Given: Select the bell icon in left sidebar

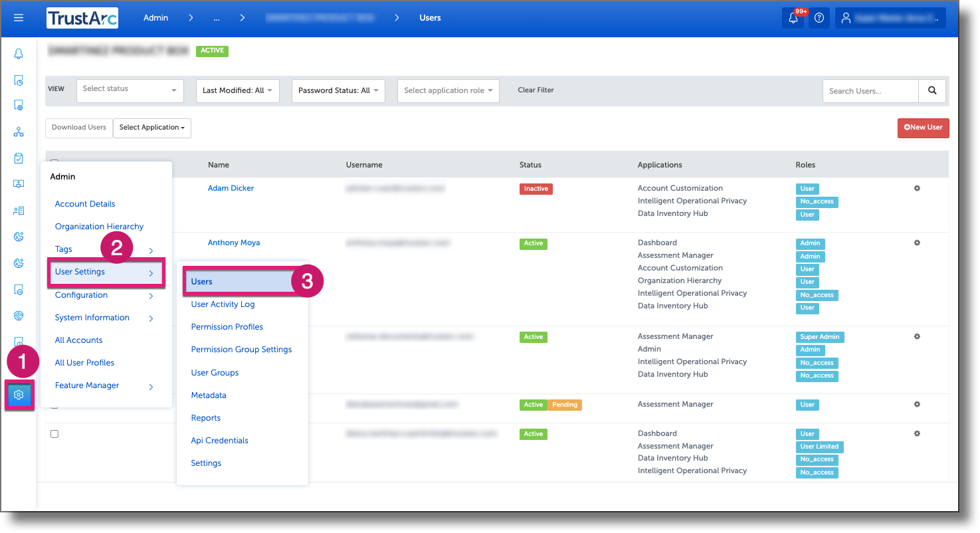Looking at the screenshot, I should [19, 53].
